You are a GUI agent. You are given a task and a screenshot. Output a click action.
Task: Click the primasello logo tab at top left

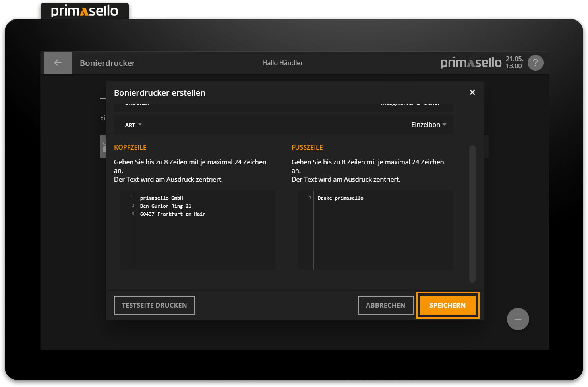[85, 11]
